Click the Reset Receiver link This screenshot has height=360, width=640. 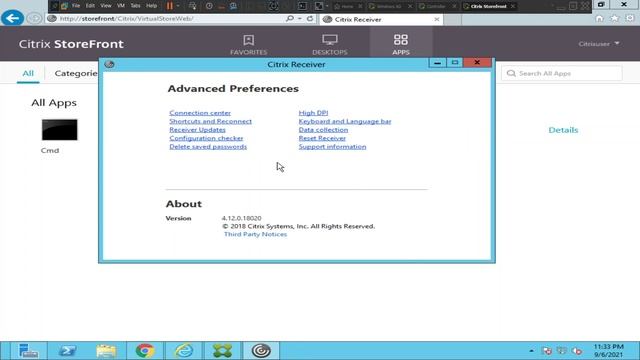click(322, 138)
